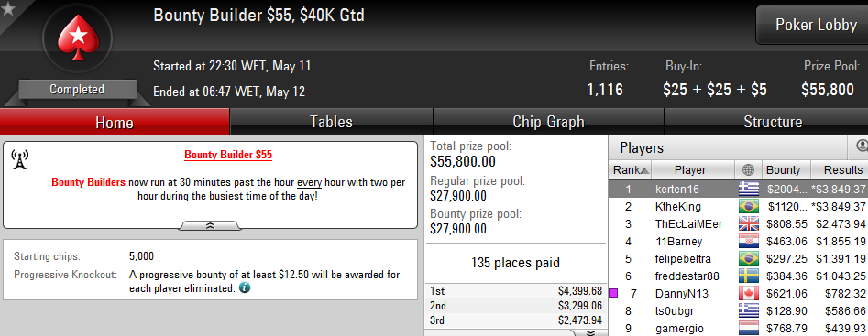This screenshot has height=336, width=868.
Task: Sort by the Results column header
Action: (840, 170)
